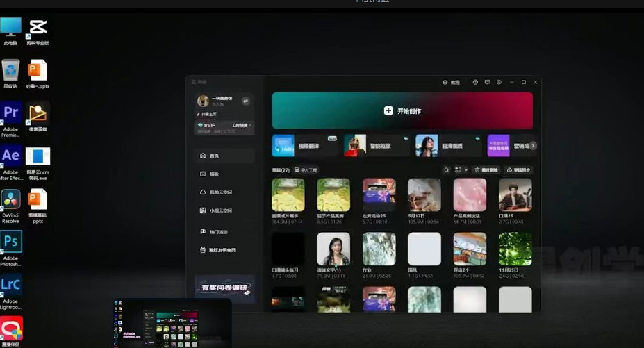The height and width of the screenshot is (348, 644).
Task: Open the 5月17日 draft thumbnail
Action: tap(424, 195)
